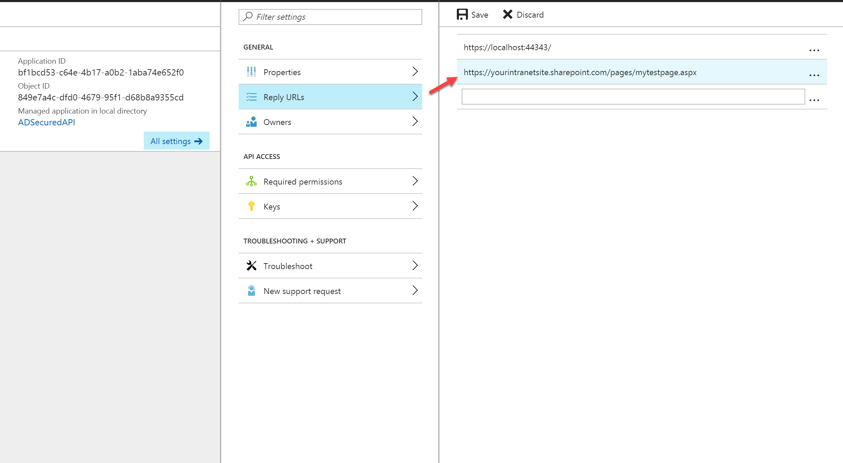
Task: Select the Reply URLs menu item
Action: click(330, 97)
